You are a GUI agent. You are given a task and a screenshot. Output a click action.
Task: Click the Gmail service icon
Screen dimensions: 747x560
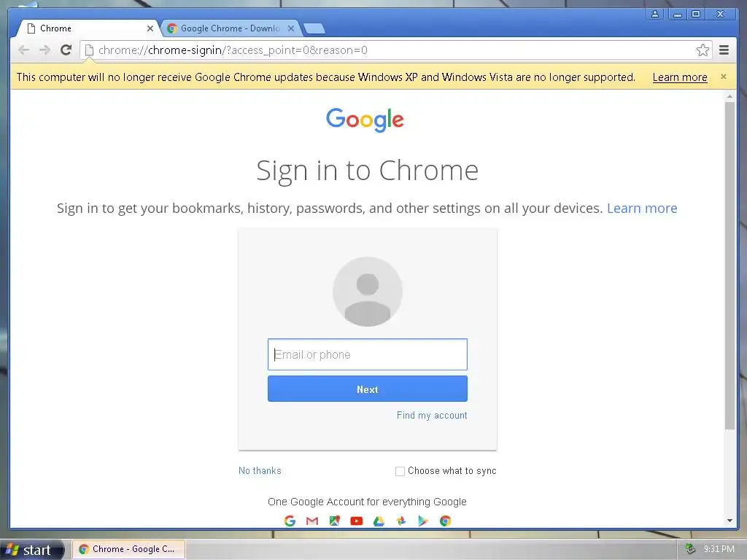tap(312, 521)
